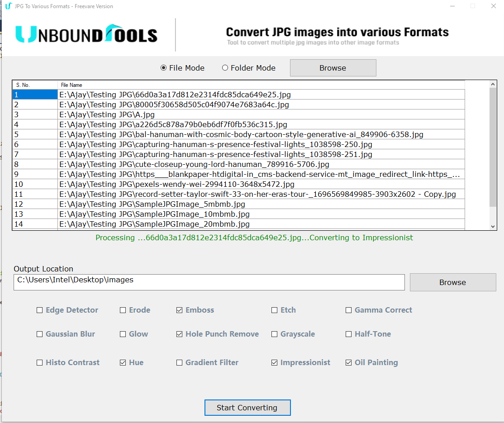Screen dimensions: 504x423
Task: Enable the Grayscale filter
Action: (274, 334)
